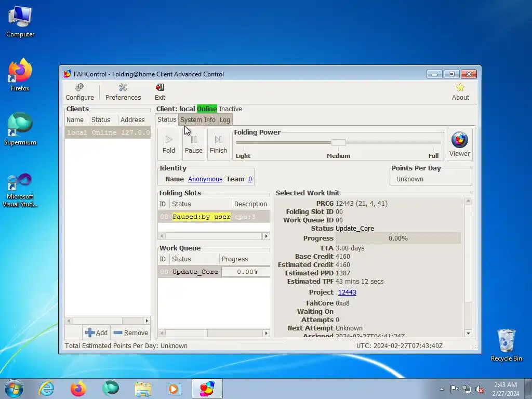The width and height of the screenshot is (532, 399).
Task: Open the Anonymous name link
Action: (x=205, y=179)
